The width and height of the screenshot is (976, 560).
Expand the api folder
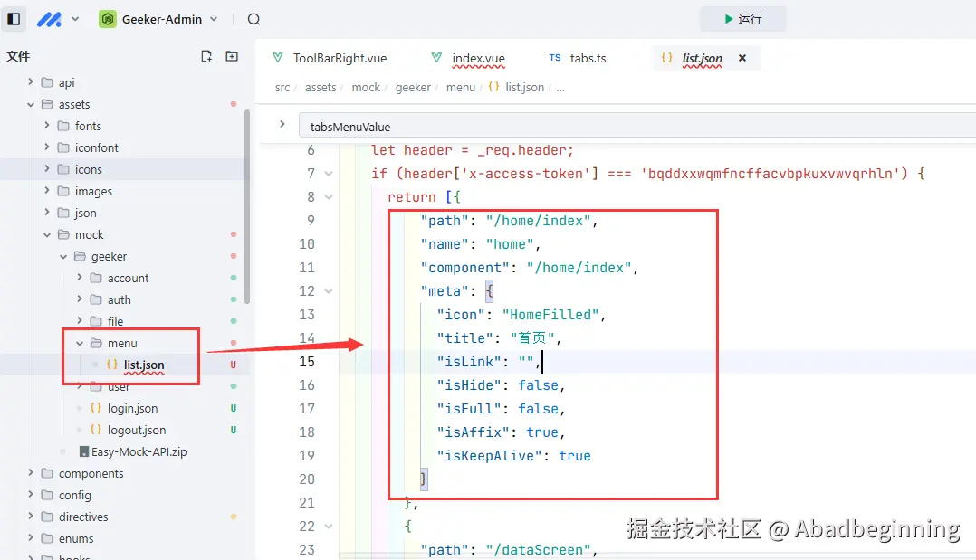pyautogui.click(x=31, y=81)
